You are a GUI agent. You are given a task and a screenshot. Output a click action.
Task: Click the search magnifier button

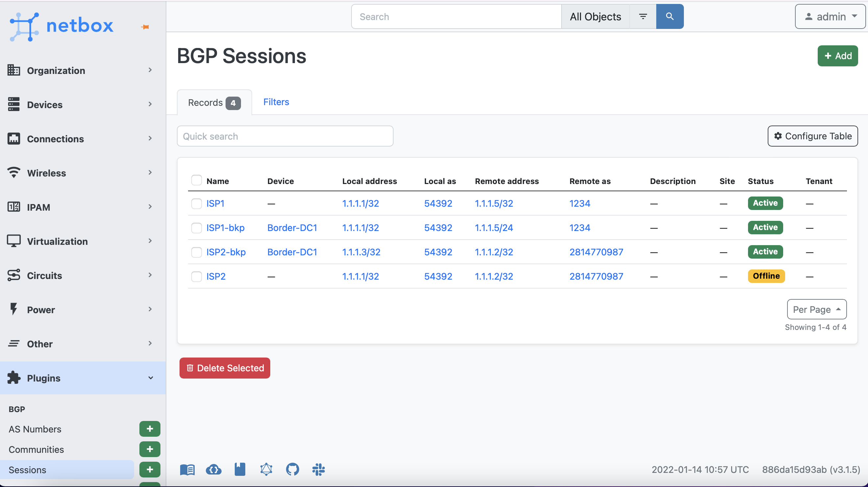click(669, 16)
